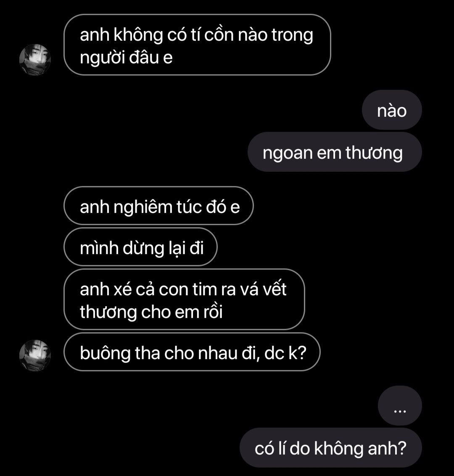Viewport: 454px width, 476px height.
Task: Select the reply 'có lí do không anh?'
Action: 331,447
